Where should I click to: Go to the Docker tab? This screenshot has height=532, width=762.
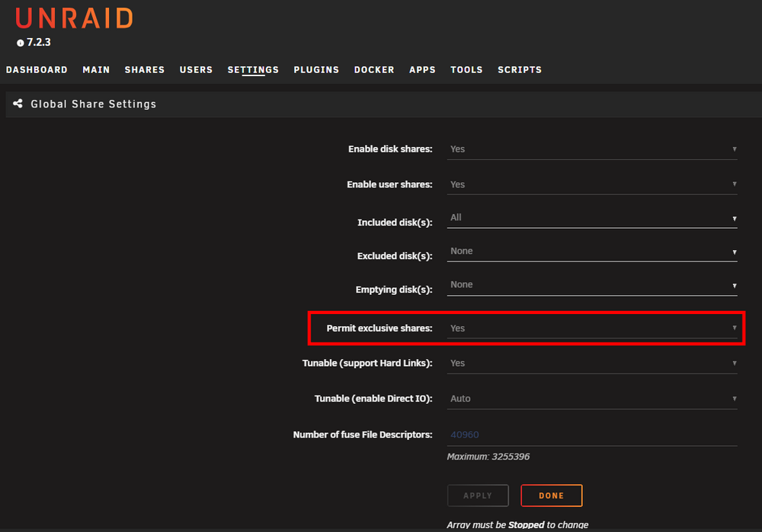374,69
